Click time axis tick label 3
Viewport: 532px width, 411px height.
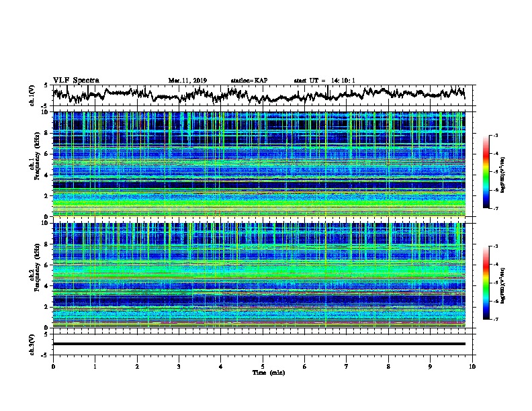point(179,367)
